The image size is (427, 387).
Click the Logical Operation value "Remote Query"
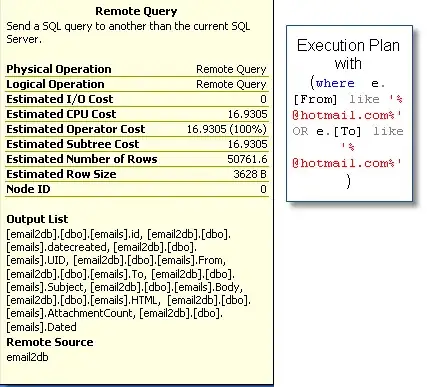[231, 84]
